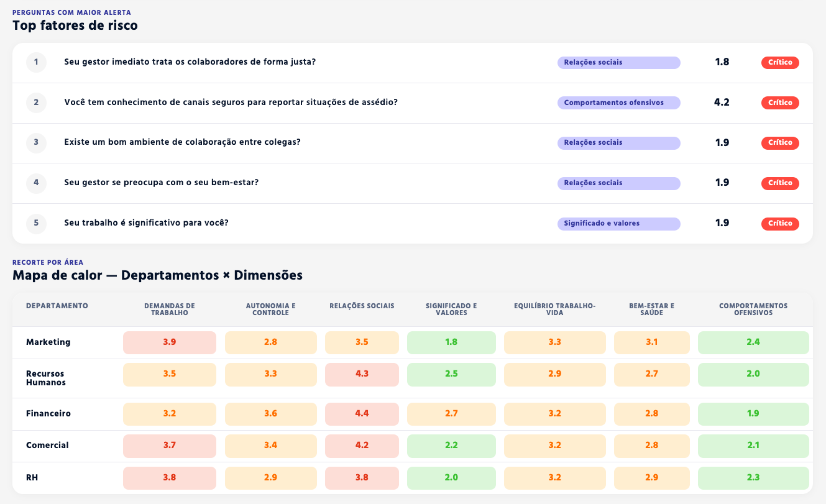Click Financeiro's 4.4 Relações Sociais cell
Screen dimensions: 826x504
pyautogui.click(x=362, y=414)
